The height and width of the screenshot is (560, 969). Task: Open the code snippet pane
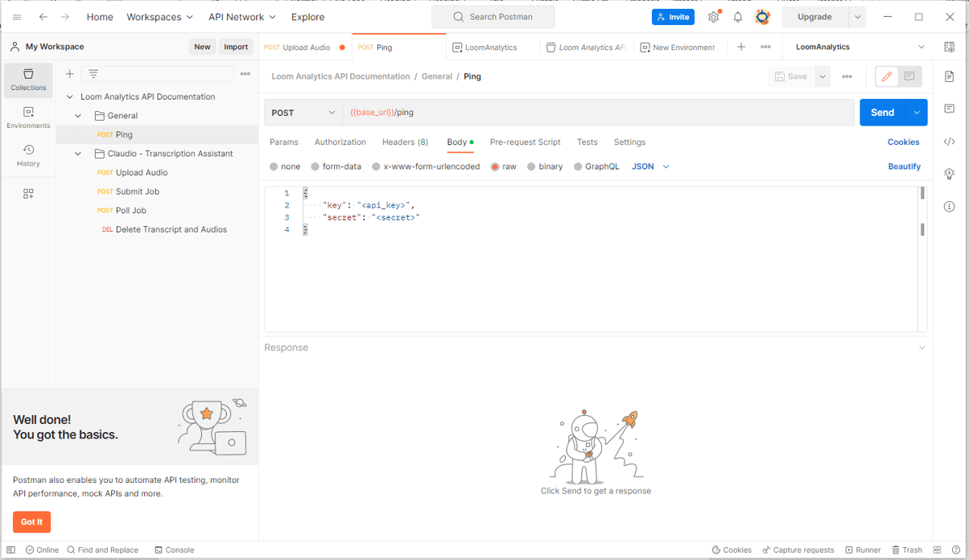[950, 142]
